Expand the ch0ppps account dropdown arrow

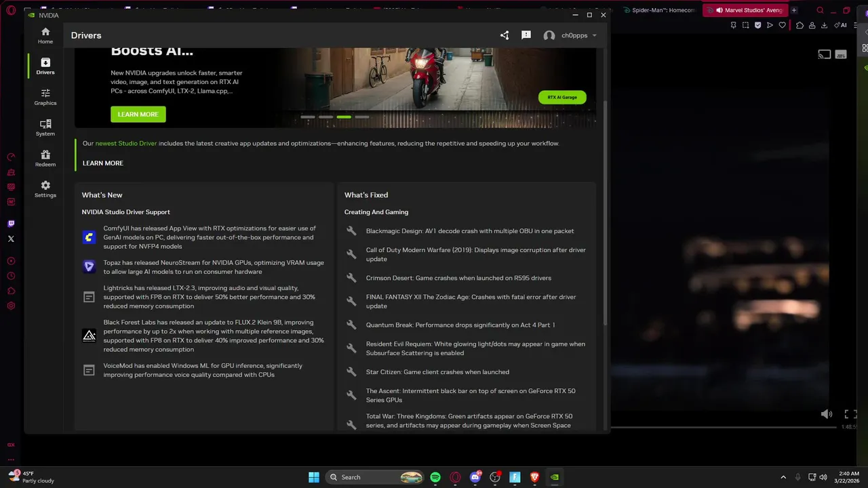click(595, 36)
